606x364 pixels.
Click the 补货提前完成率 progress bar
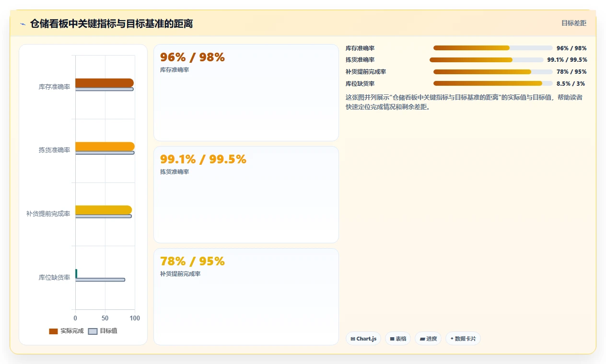tap(493, 72)
